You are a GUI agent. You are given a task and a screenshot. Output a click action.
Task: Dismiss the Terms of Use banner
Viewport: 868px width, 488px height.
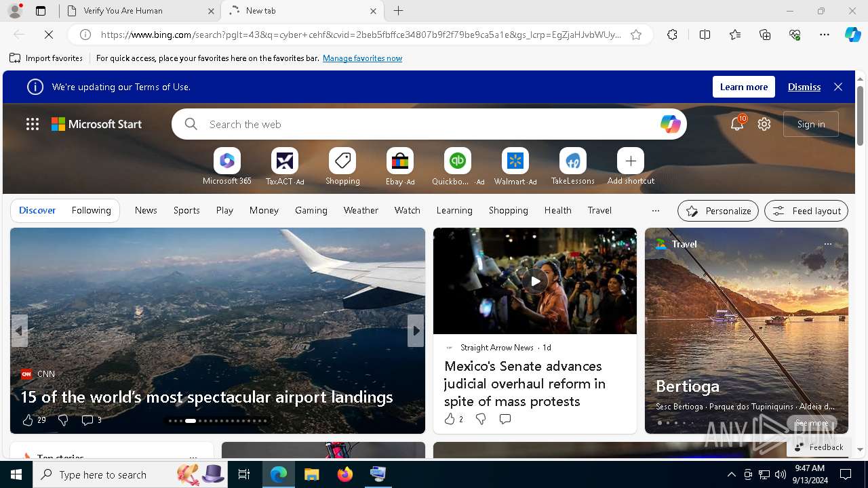[804, 87]
